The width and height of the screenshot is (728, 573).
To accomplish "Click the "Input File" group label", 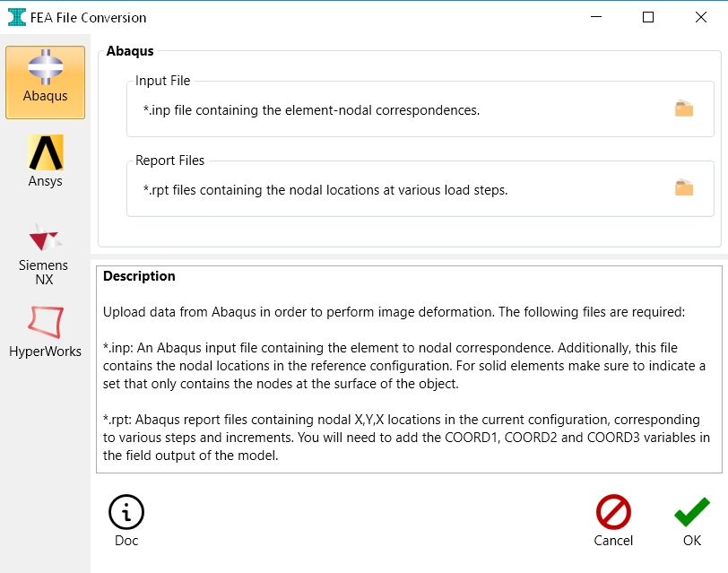I will (163, 81).
